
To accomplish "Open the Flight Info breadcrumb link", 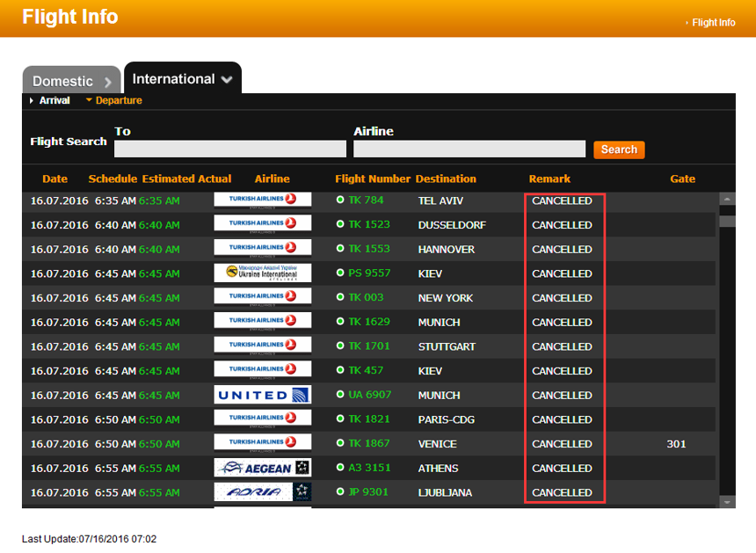I will coord(713,23).
